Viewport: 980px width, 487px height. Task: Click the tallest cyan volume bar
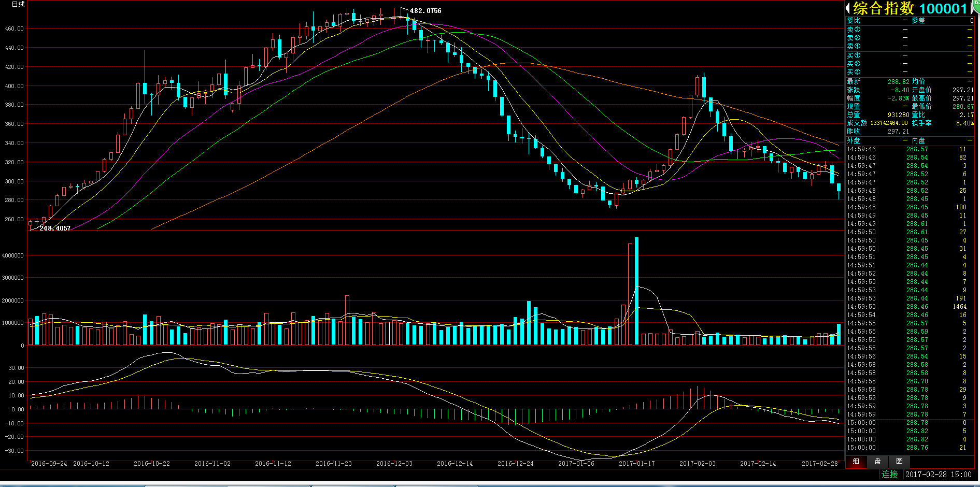(x=636, y=290)
